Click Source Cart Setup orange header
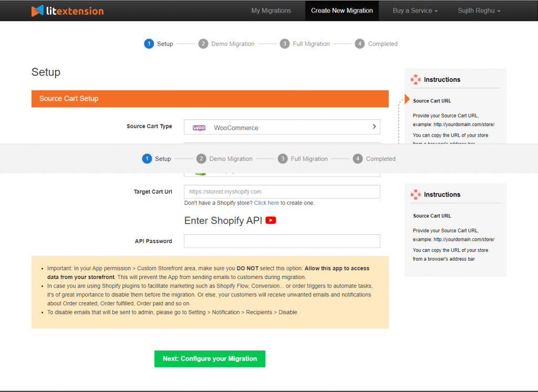The image size is (538, 392). click(210, 99)
